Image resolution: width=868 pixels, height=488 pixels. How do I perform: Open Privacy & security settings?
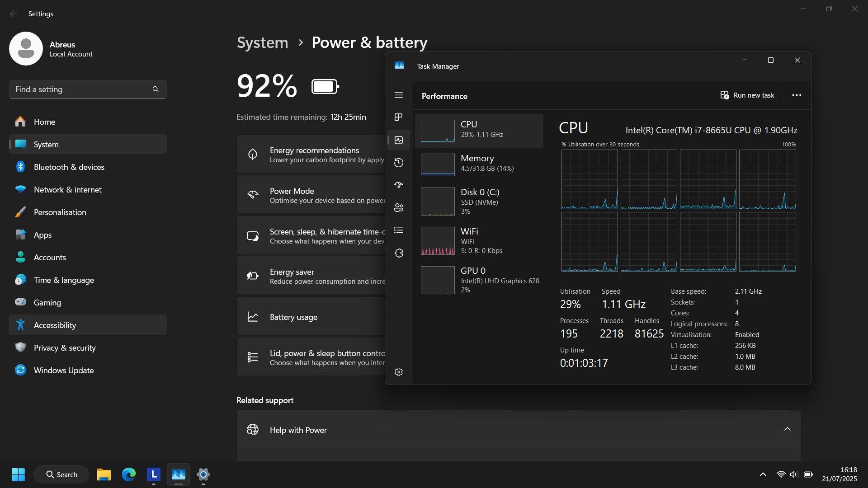tap(88, 347)
